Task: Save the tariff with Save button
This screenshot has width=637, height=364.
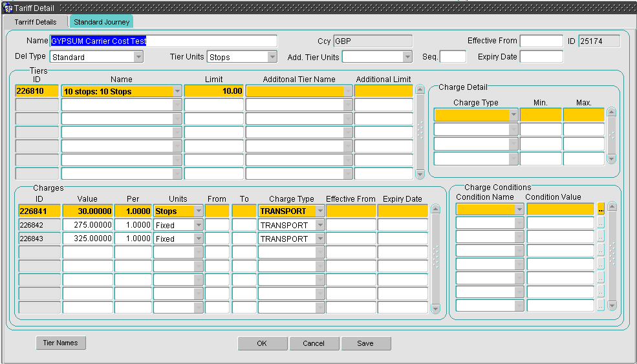Action: (365, 343)
